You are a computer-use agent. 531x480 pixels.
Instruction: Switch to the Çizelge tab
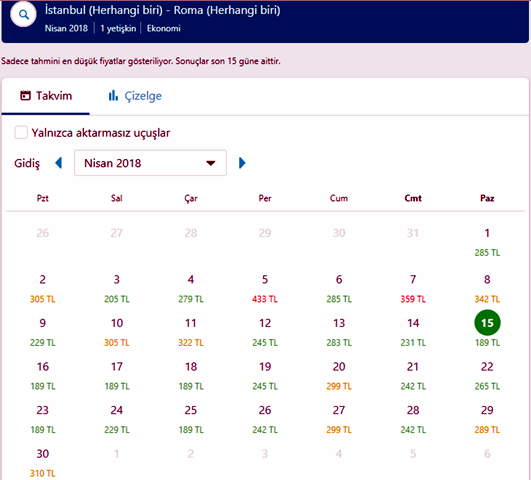135,96
